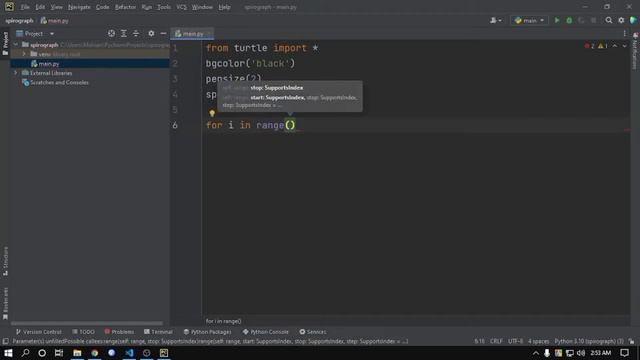This screenshot has height=360, width=640.
Task: Open the Bookmarks side tool window
Action: [x=5, y=304]
